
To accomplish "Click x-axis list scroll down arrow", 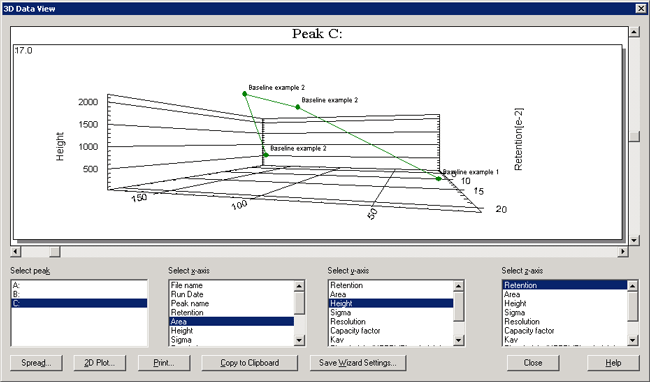I will coord(299,341).
